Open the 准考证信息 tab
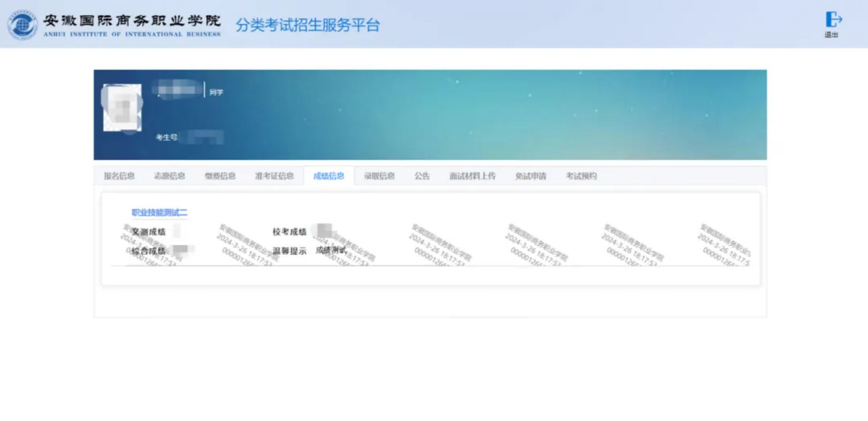This screenshot has width=868, height=421. 274,176
